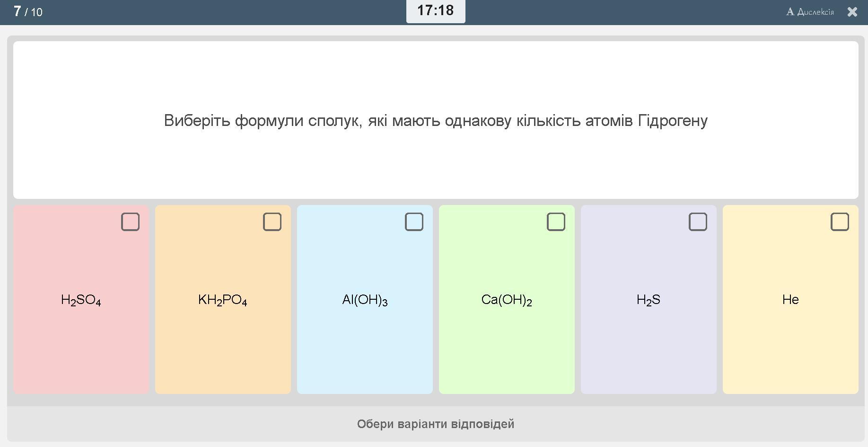Tick the Ca(OH)₂ answer checkbox

tap(556, 222)
